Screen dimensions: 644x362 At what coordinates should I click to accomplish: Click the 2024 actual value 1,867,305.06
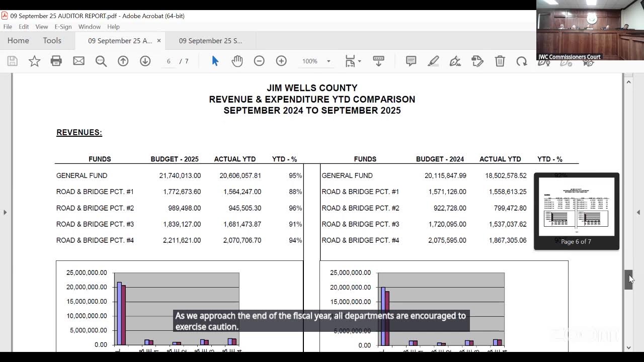[508, 240]
